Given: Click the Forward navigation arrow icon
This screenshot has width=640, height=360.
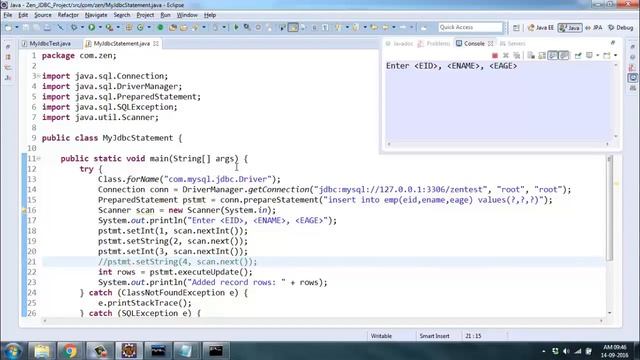Looking at the screenshot, I should click(403, 27).
